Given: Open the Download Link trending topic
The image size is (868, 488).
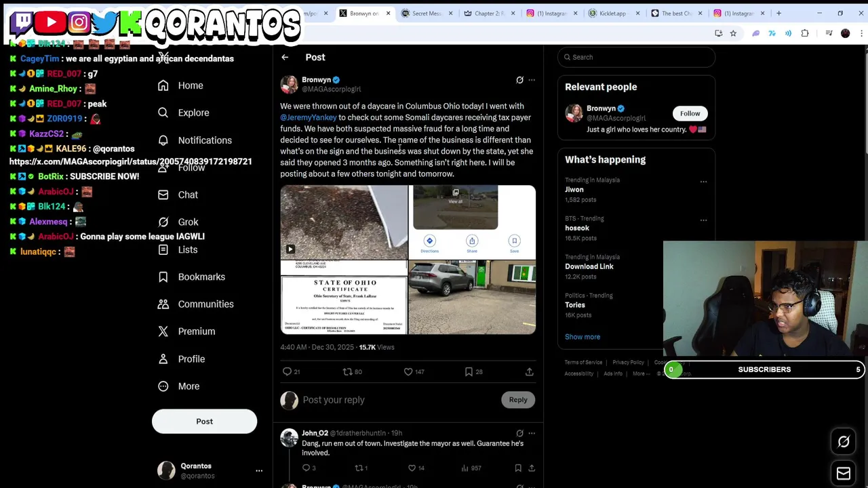Looking at the screenshot, I should coord(589,266).
